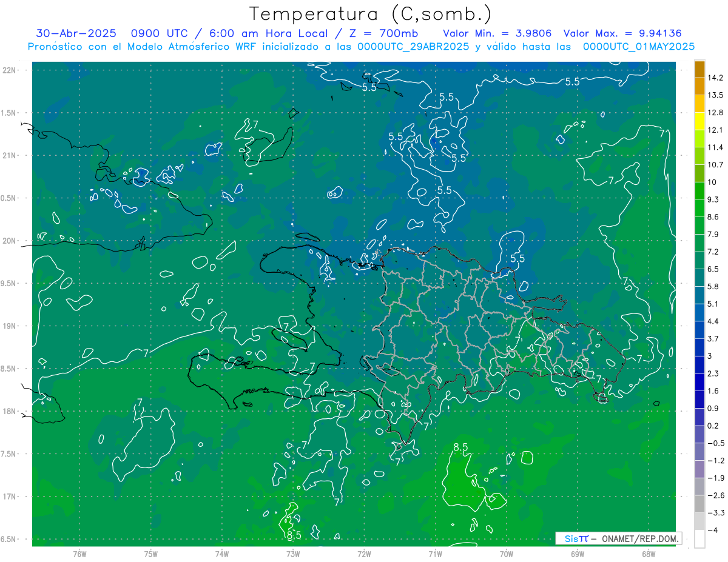
Task: Click the 74W longitude axis label
Action: (x=222, y=554)
